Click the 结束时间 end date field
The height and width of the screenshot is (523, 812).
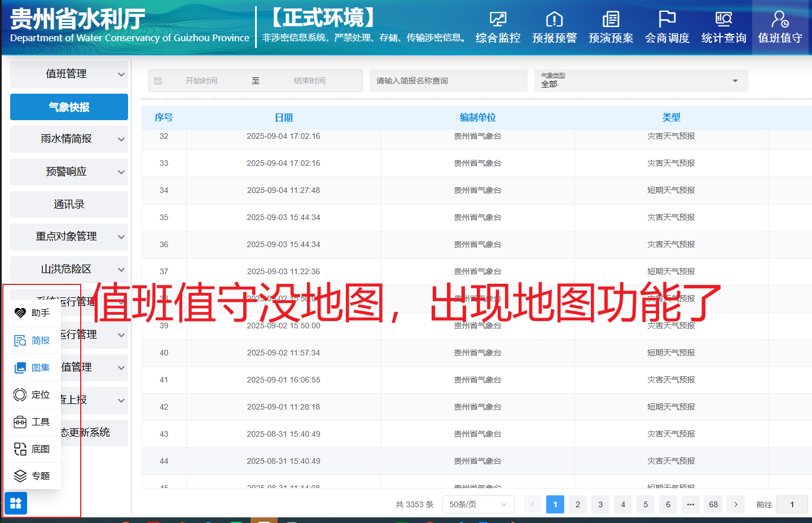(309, 81)
